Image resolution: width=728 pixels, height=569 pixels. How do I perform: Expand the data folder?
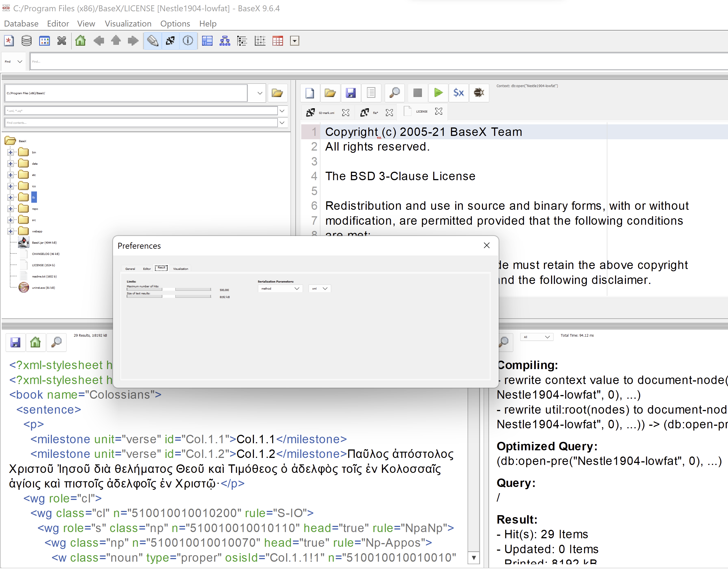click(11, 164)
